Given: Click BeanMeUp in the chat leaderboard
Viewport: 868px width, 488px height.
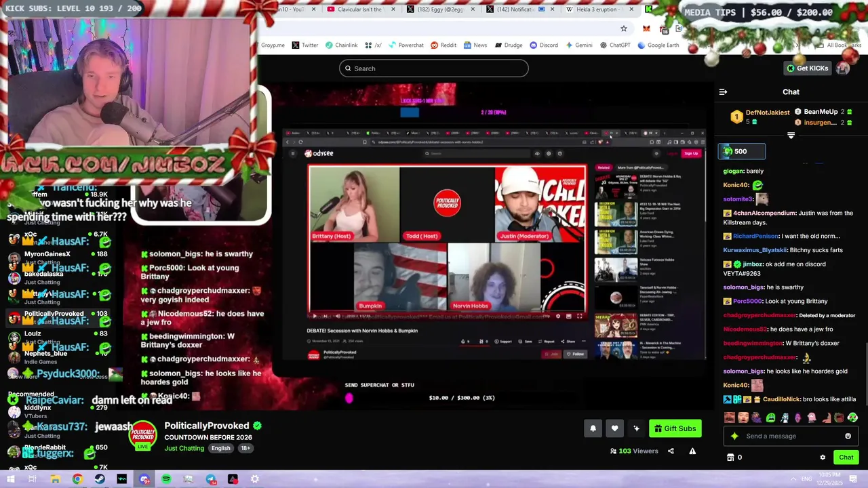Looking at the screenshot, I should (821, 112).
